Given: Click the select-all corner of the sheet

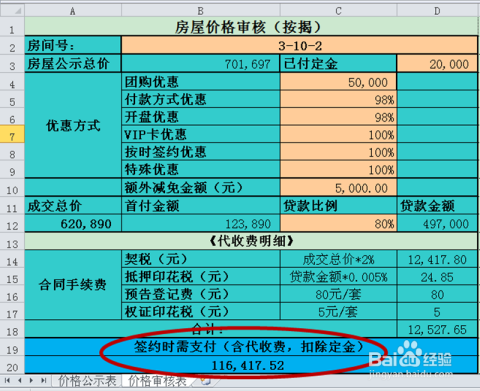Looking at the screenshot, I should tap(12, 11).
